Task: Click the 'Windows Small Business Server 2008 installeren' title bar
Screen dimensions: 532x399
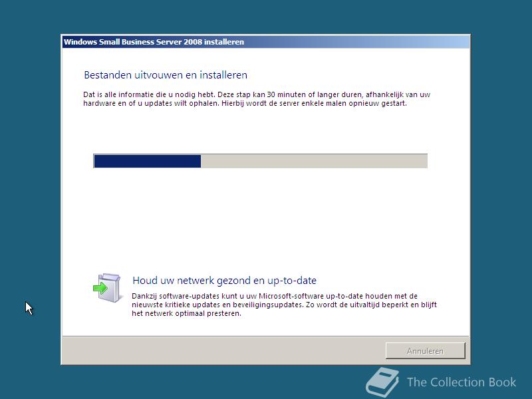Action: [x=266, y=42]
